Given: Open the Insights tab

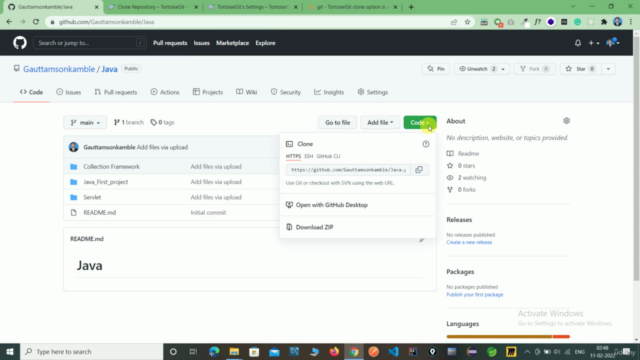Looking at the screenshot, I should pyautogui.click(x=329, y=92).
